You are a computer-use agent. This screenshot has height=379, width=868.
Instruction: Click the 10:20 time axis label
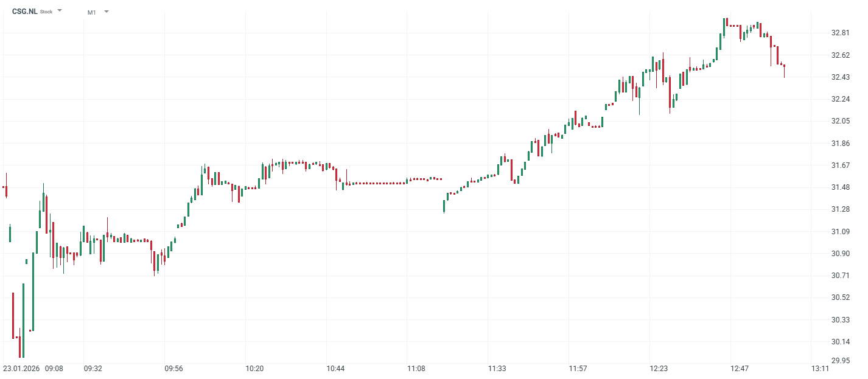pyautogui.click(x=254, y=369)
